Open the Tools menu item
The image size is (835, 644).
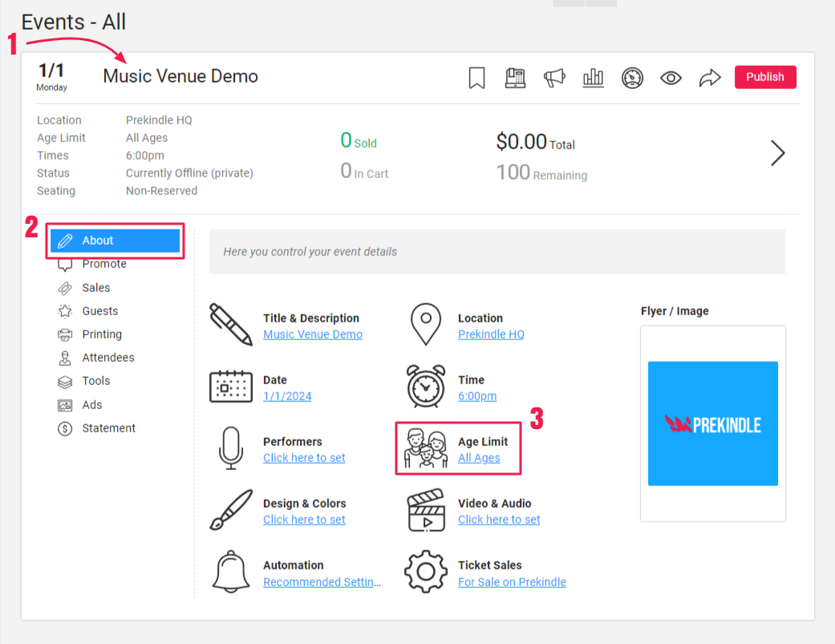pos(96,381)
